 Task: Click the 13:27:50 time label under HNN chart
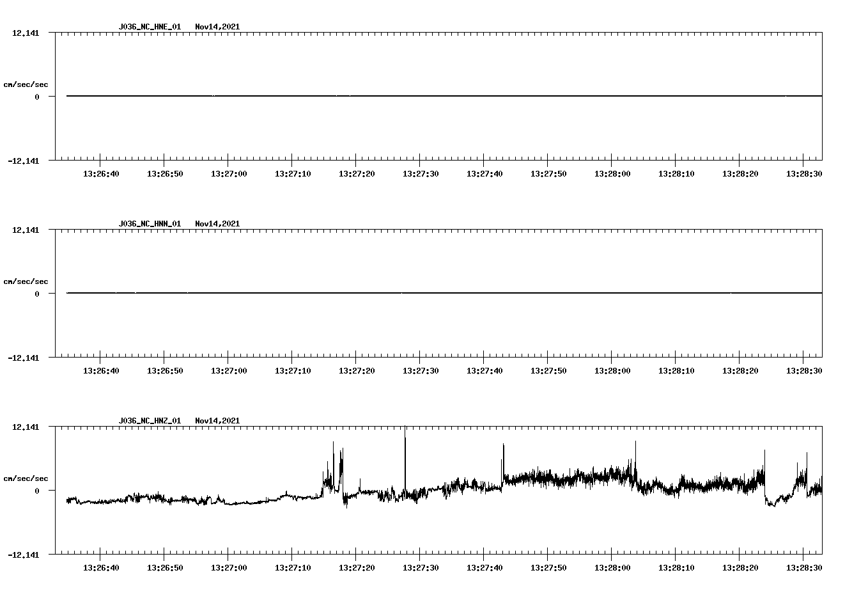[x=548, y=370]
